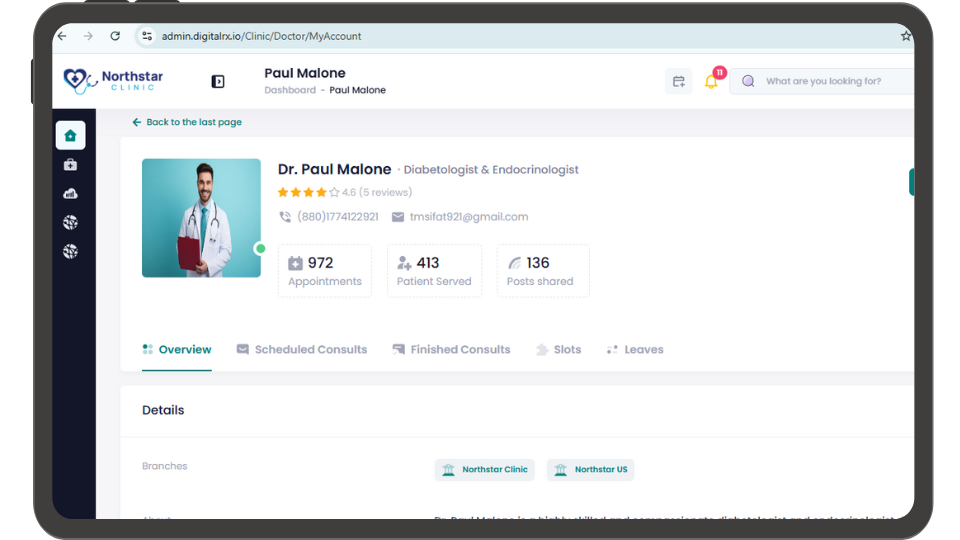Switch to Finished Consults tab
The width and height of the screenshot is (960, 540).
pos(451,350)
